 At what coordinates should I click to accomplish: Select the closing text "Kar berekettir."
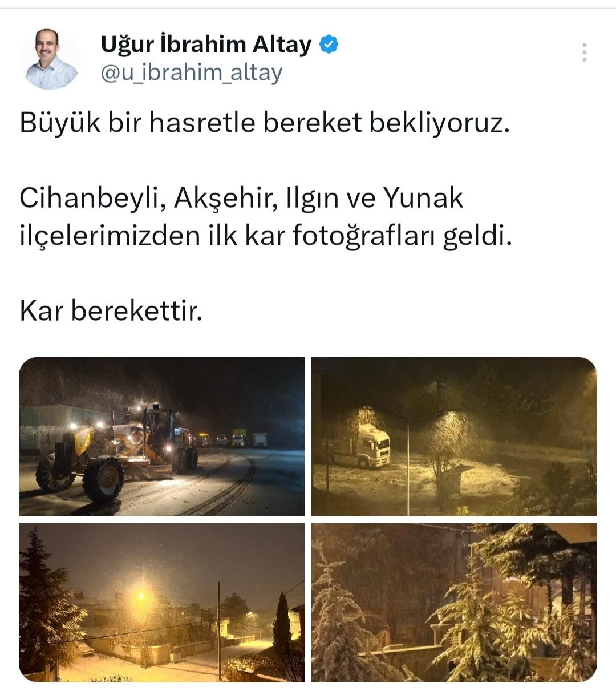pyautogui.click(x=111, y=311)
